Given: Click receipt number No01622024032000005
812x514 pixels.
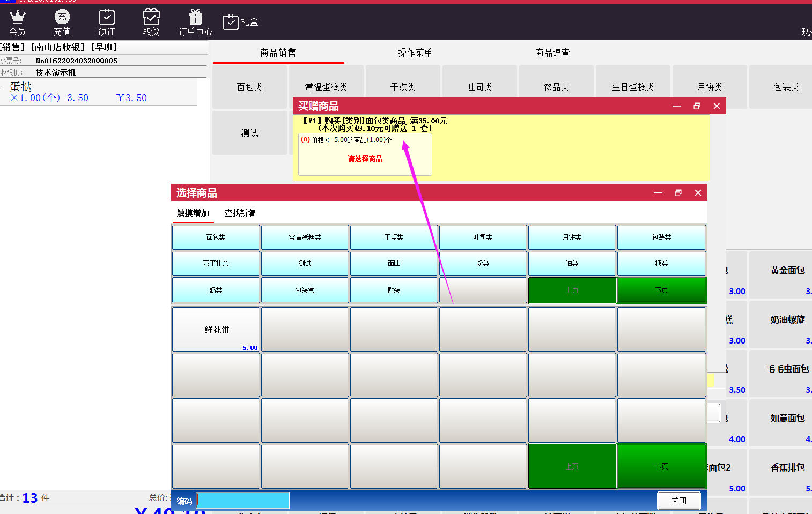Looking at the screenshot, I should 77,61.
